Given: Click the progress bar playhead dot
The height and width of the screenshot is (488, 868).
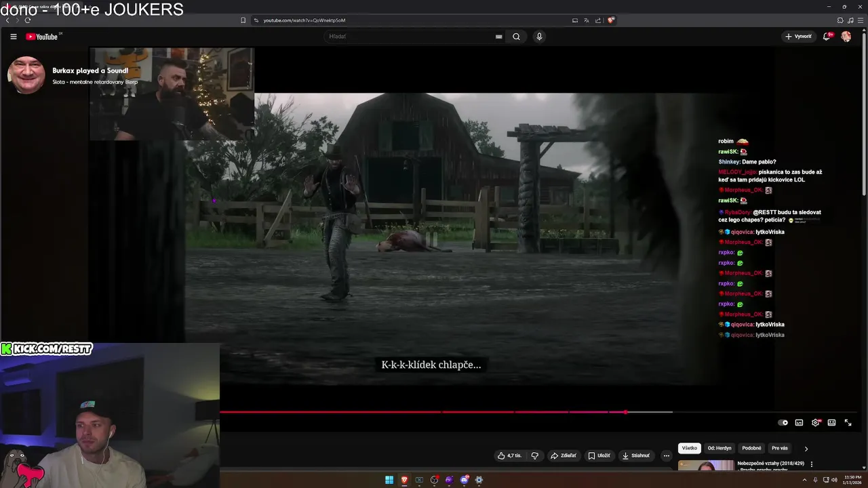Looking at the screenshot, I should [x=625, y=412].
